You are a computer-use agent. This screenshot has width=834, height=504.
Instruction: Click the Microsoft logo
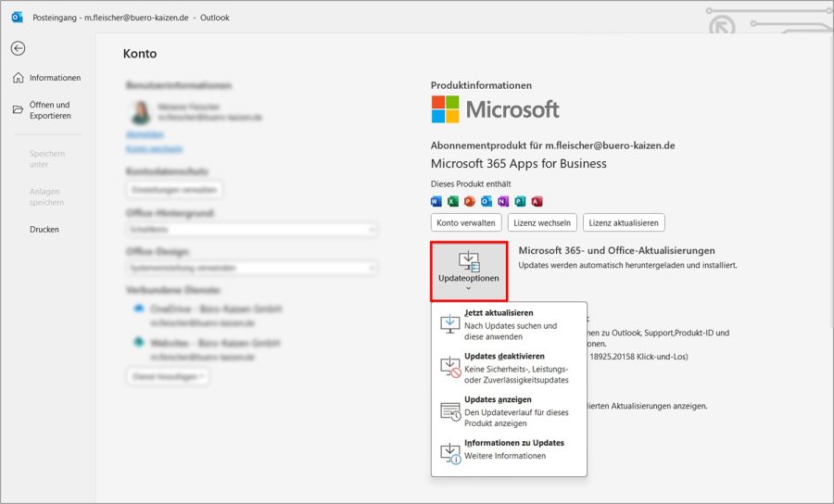495,109
